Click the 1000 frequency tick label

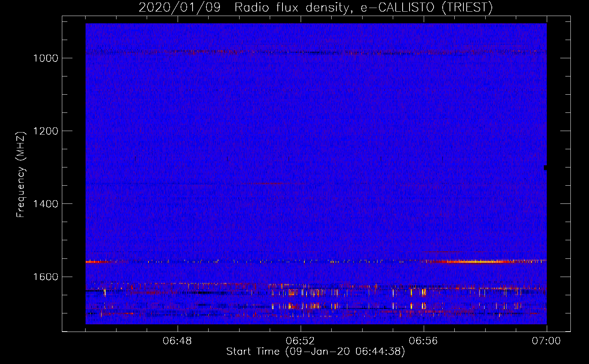point(46,58)
